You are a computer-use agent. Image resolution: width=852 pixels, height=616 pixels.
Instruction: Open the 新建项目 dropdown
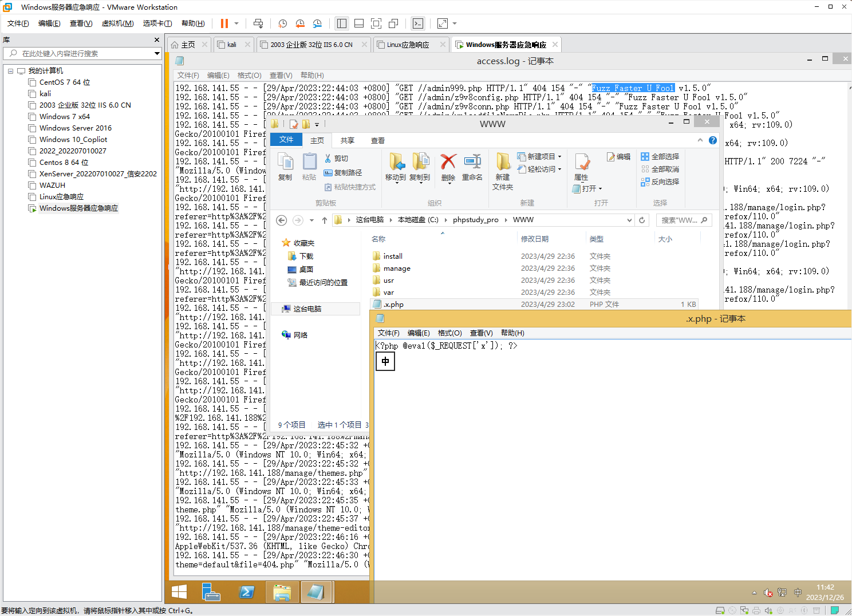coord(539,157)
